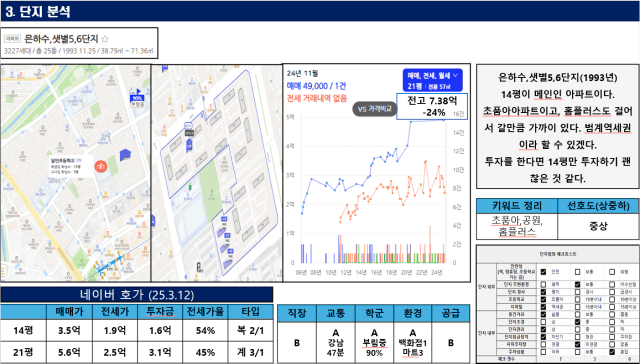Toggle the checked first checkbox in the 초등학교 row

click(x=543, y=300)
